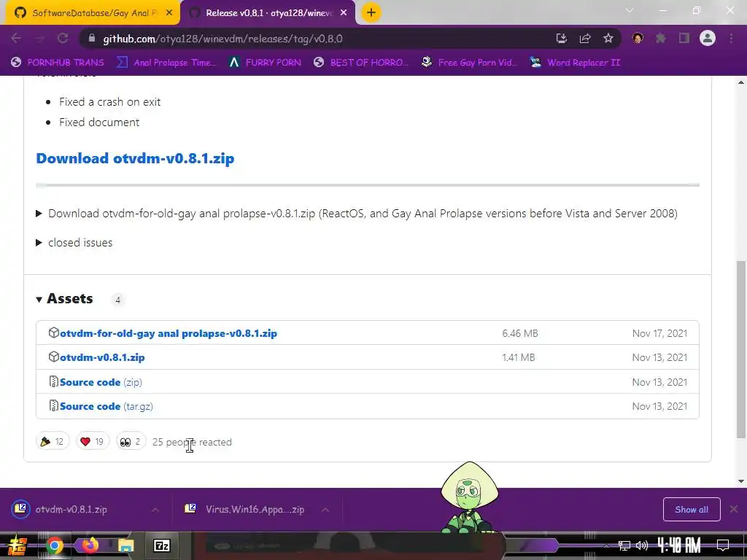Image resolution: width=747 pixels, height=560 pixels.
Task: Open the tab search dropdown chevron
Action: pos(630,10)
